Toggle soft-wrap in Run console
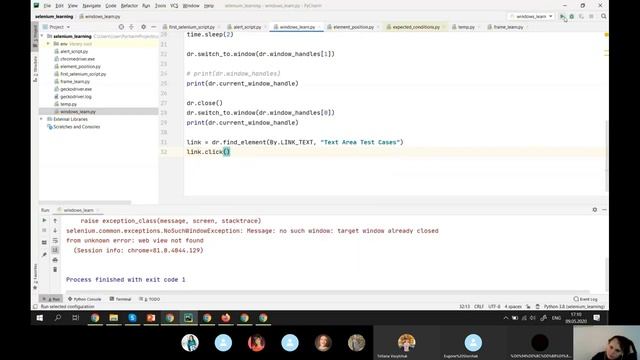Image resolution: width=640 pixels, height=360 pixels. coord(55,240)
